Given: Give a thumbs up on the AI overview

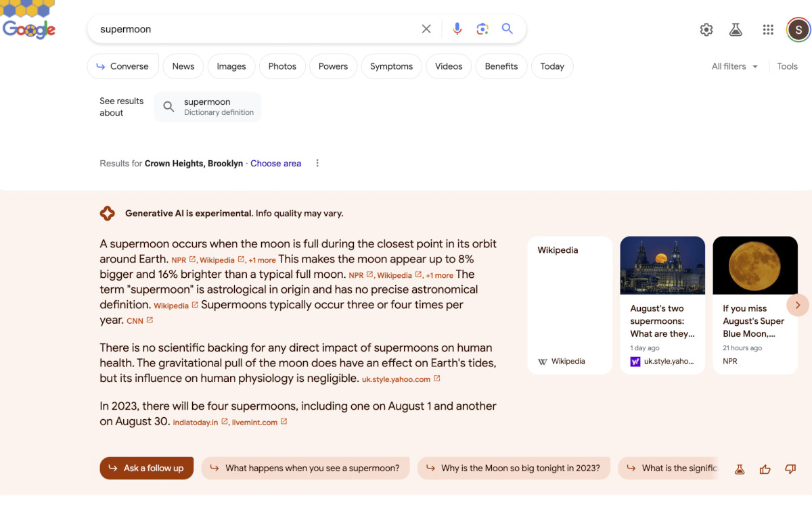Looking at the screenshot, I should (x=765, y=468).
